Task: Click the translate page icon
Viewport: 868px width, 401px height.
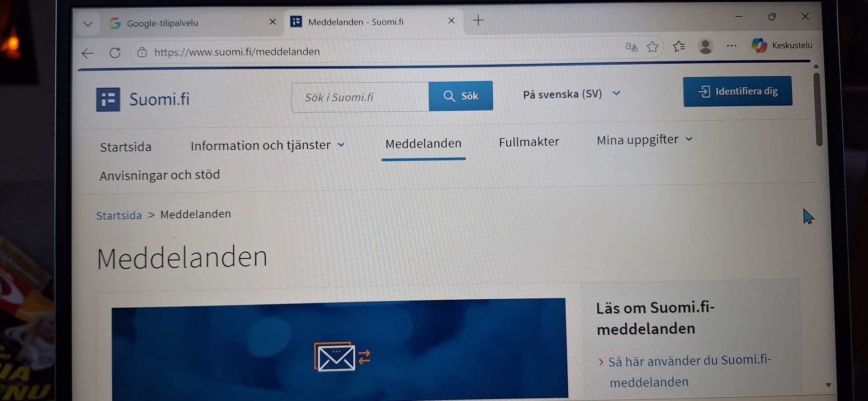Action: [631, 47]
